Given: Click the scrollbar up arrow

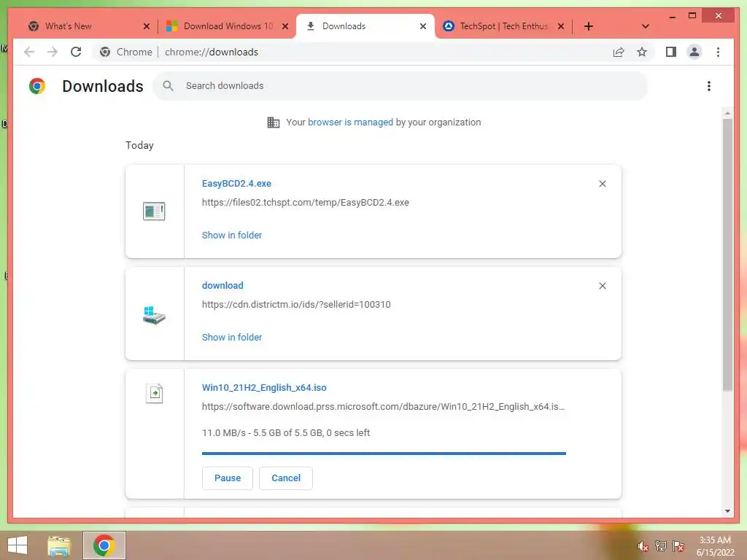Looking at the screenshot, I should click(x=727, y=113).
